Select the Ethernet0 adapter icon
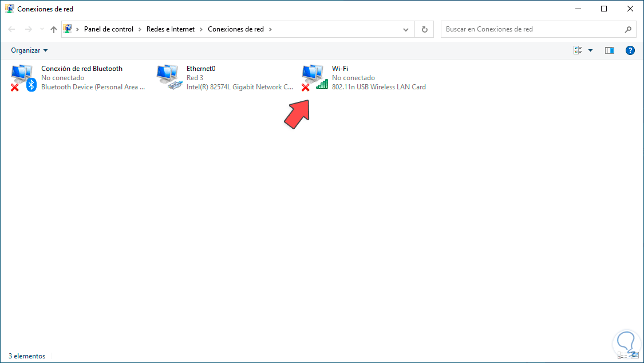Image resolution: width=644 pixels, height=363 pixels. (x=169, y=77)
